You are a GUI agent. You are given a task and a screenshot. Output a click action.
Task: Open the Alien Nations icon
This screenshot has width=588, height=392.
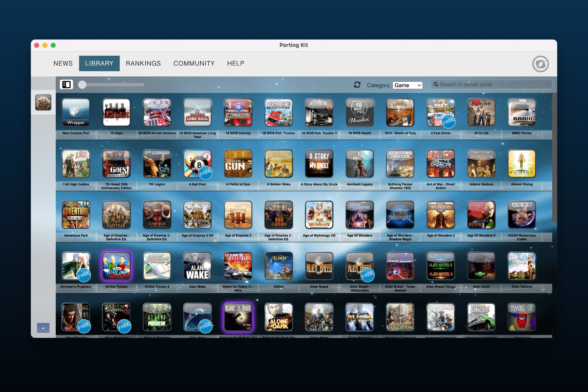[x=522, y=266]
